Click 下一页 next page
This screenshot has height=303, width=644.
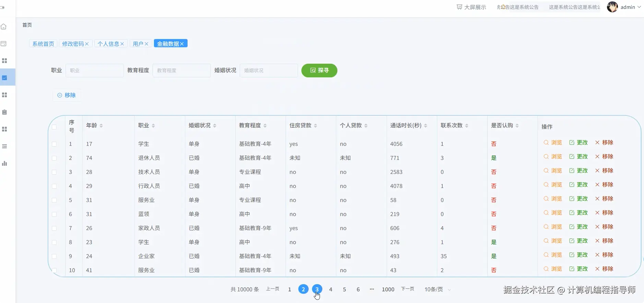407,289
